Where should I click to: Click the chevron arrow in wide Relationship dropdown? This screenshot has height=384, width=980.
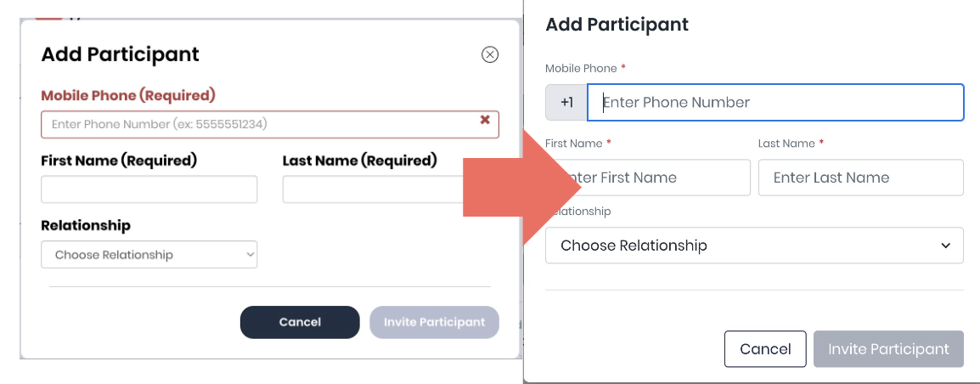[x=946, y=246]
